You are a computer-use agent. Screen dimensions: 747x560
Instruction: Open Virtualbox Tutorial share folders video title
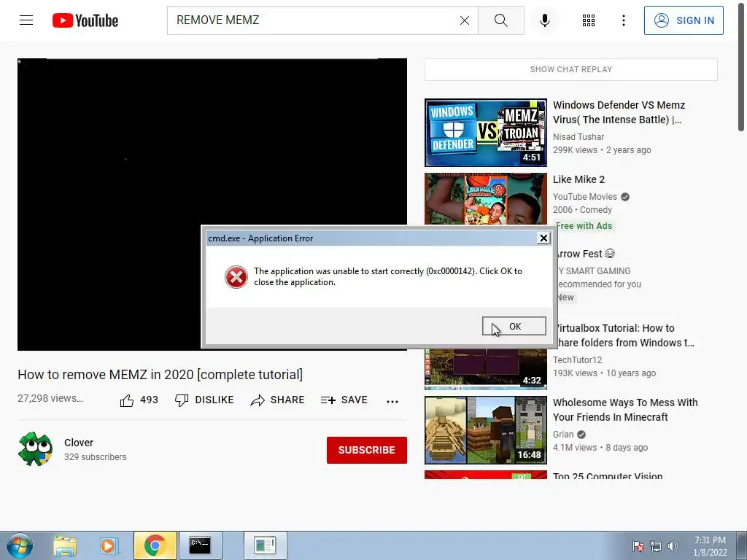coord(625,335)
